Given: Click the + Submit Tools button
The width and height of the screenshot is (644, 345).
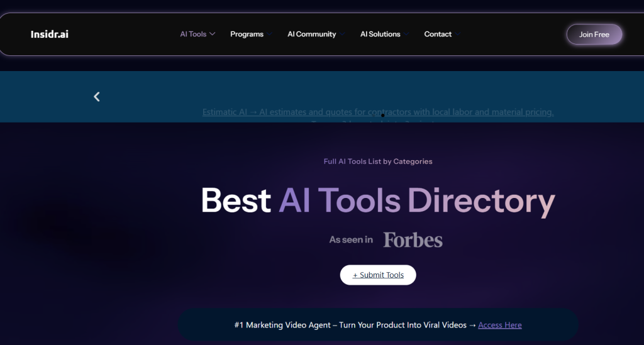Looking at the screenshot, I should (x=378, y=275).
